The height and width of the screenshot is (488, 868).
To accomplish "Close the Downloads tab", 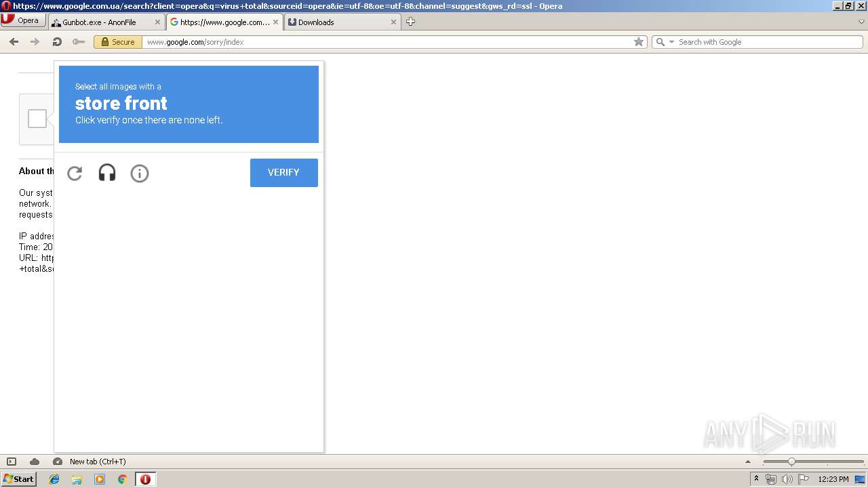I will [393, 22].
